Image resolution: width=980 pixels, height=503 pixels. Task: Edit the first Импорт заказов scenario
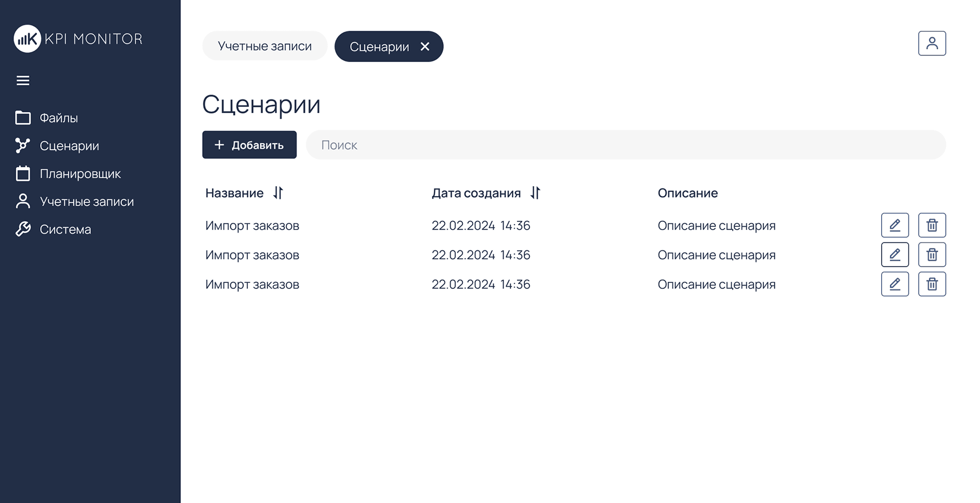895,225
